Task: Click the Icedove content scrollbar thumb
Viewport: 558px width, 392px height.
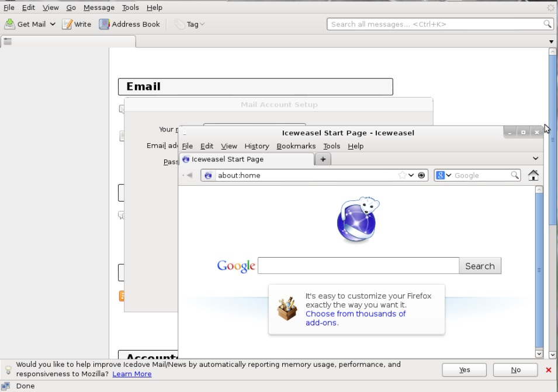Action: (x=552, y=141)
